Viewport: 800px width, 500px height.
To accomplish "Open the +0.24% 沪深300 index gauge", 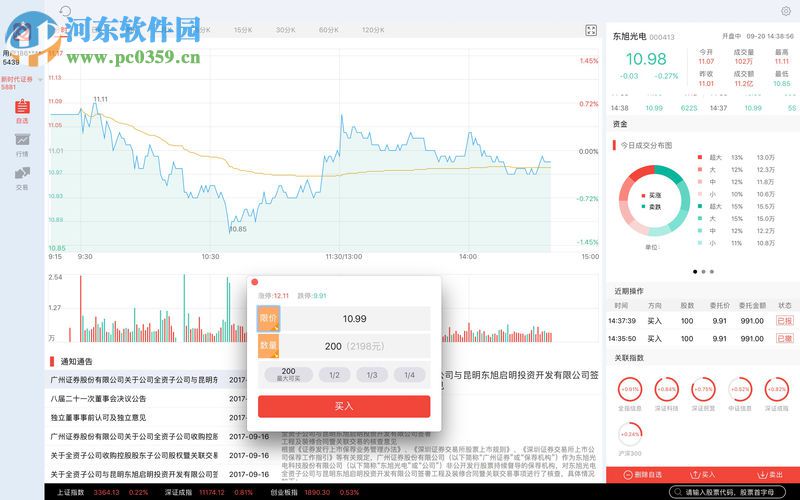I will (x=629, y=434).
